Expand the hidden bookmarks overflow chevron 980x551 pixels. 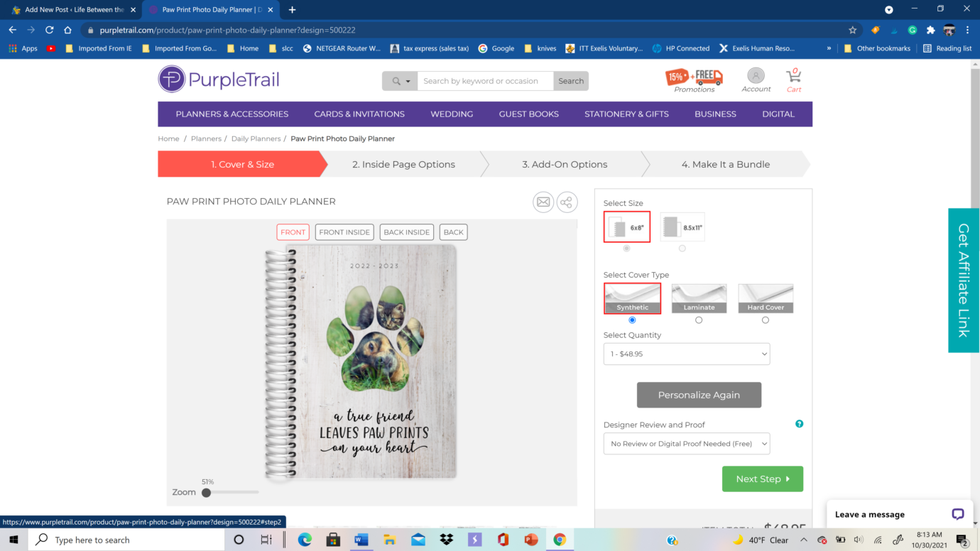click(x=829, y=48)
